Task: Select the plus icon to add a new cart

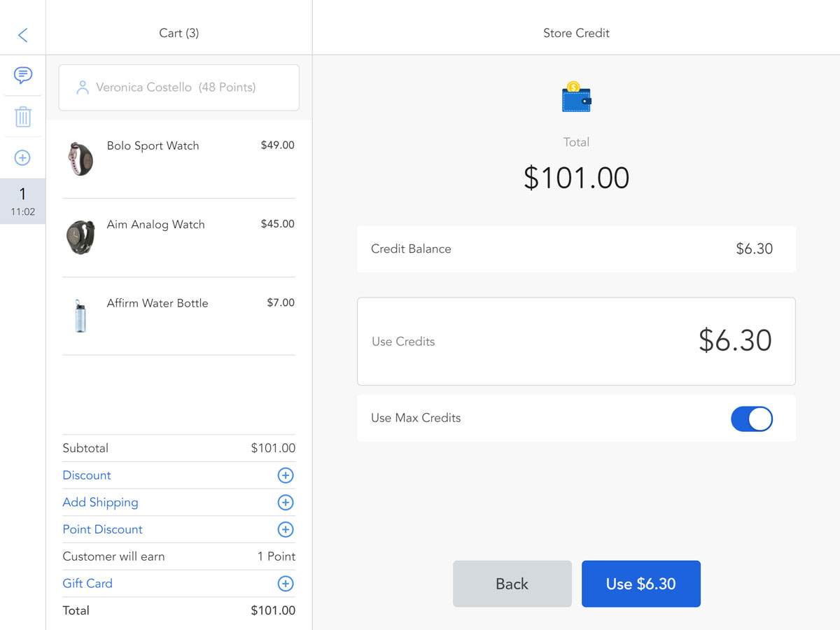Action: (x=23, y=157)
